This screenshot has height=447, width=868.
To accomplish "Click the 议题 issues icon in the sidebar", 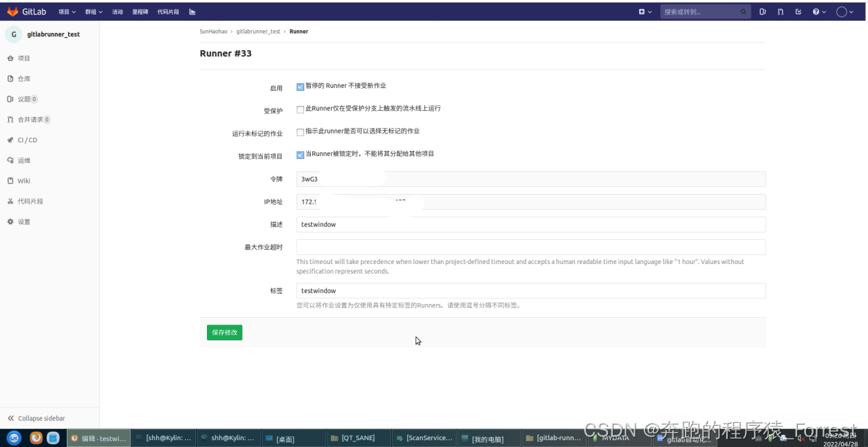I will (10, 99).
